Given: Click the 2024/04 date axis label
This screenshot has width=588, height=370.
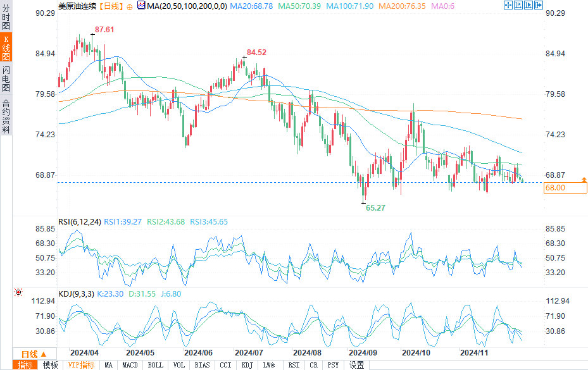Looking at the screenshot, I should (x=84, y=353).
